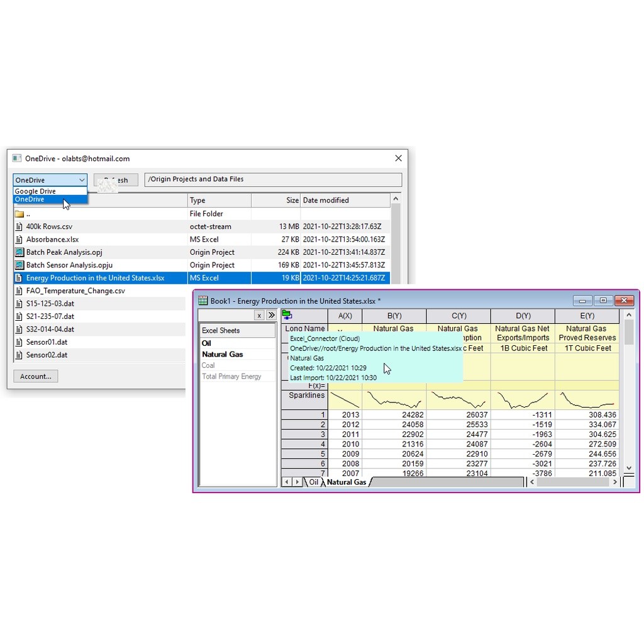Click the Refresh button

click(x=115, y=179)
